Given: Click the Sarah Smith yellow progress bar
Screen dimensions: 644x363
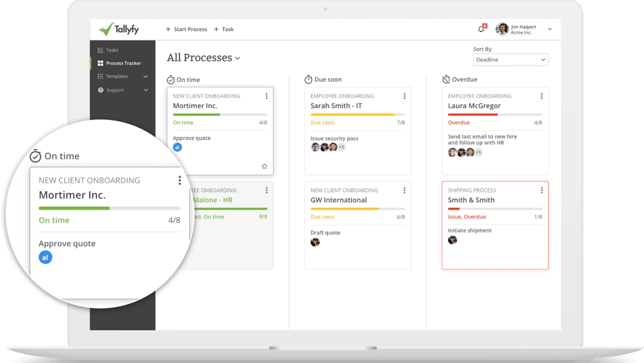Looking at the screenshot, I should (358, 115).
